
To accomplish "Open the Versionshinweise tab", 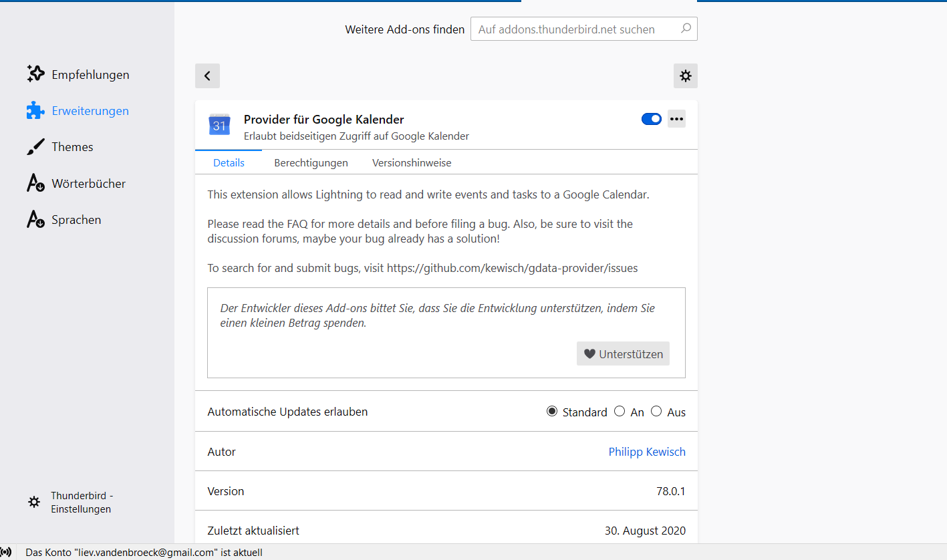I will 412,163.
